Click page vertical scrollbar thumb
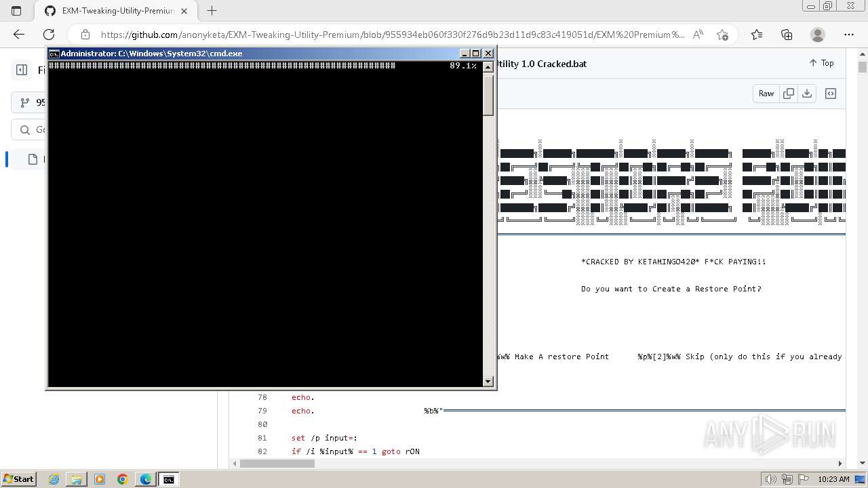This screenshot has height=488, width=868. pos(863,67)
